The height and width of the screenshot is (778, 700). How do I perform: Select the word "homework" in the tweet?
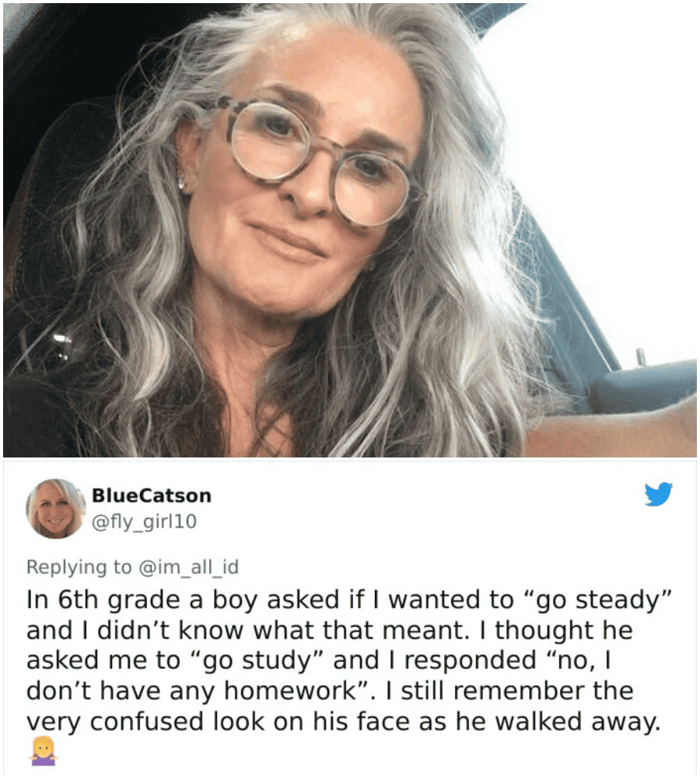[x=290, y=691]
